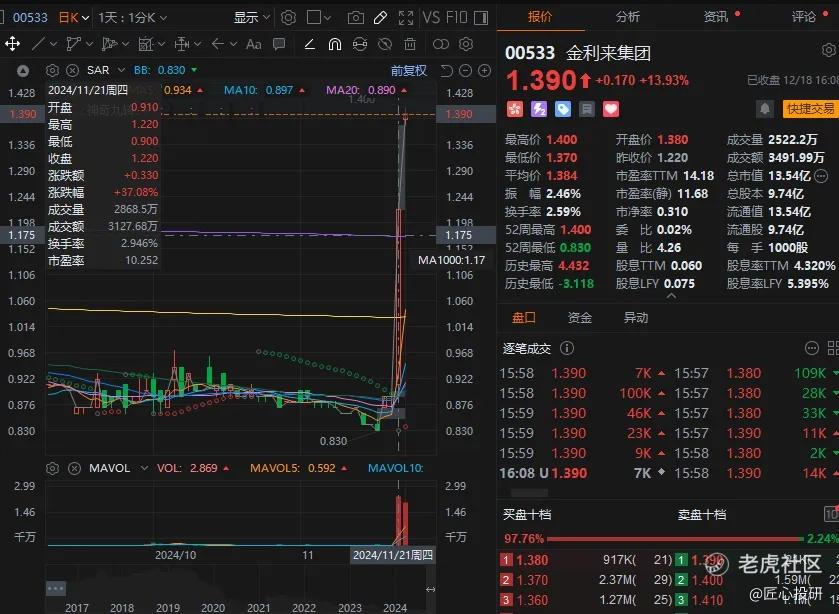839x614 pixels.
Task: Switch to the 评论 tab
Action: click(804, 17)
